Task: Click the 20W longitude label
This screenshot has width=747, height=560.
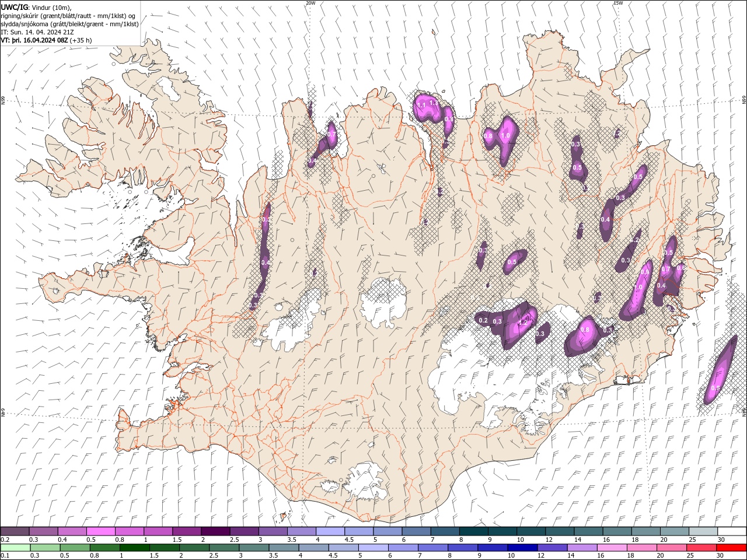Action: (x=310, y=3)
